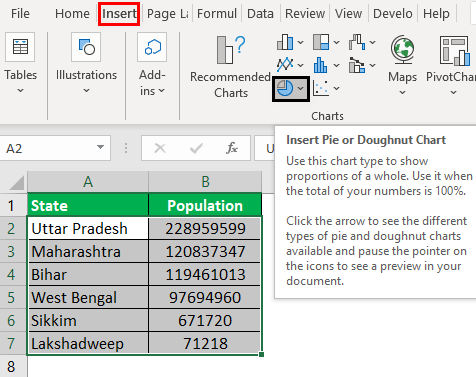Switch to the Home tab
The width and height of the screenshot is (476, 377).
pyautogui.click(x=72, y=14)
